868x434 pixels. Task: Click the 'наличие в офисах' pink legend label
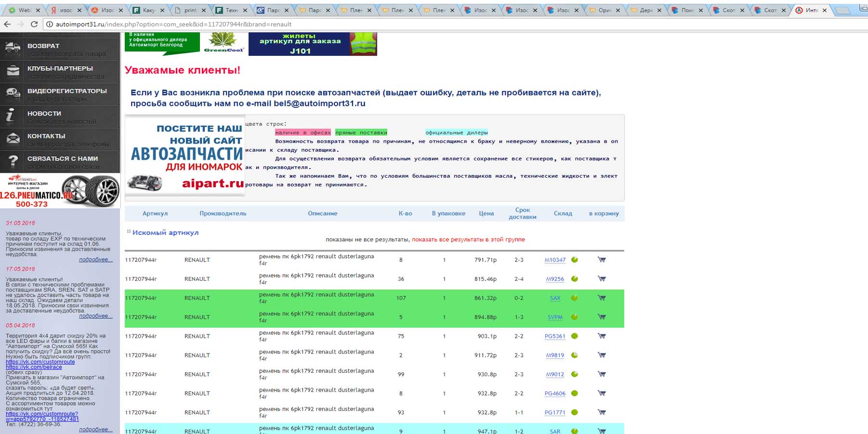click(x=303, y=132)
